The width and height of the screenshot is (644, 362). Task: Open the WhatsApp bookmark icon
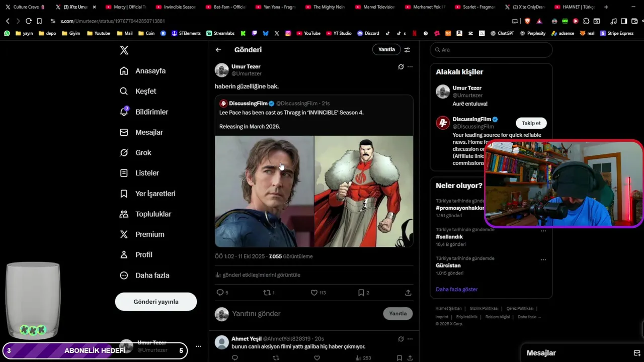(x=7, y=33)
